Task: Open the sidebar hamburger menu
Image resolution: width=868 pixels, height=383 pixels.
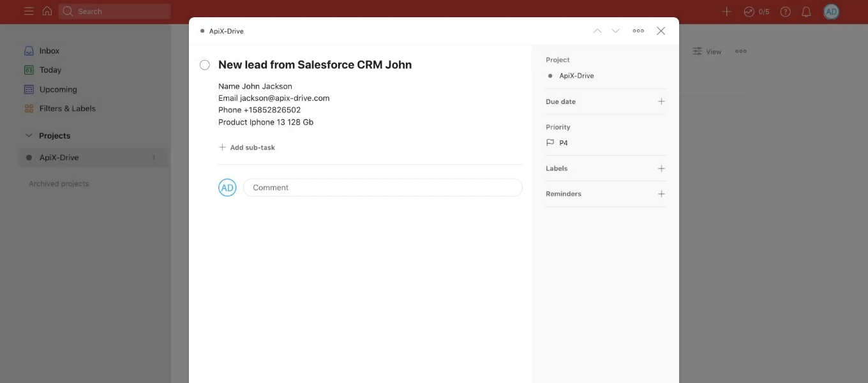Action: [x=29, y=11]
